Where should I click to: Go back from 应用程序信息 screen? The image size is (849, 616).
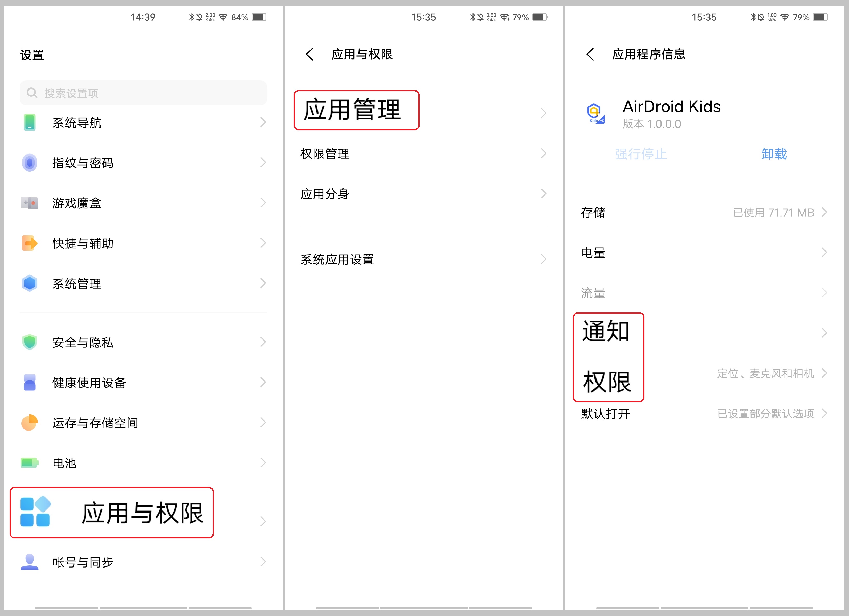tap(590, 54)
